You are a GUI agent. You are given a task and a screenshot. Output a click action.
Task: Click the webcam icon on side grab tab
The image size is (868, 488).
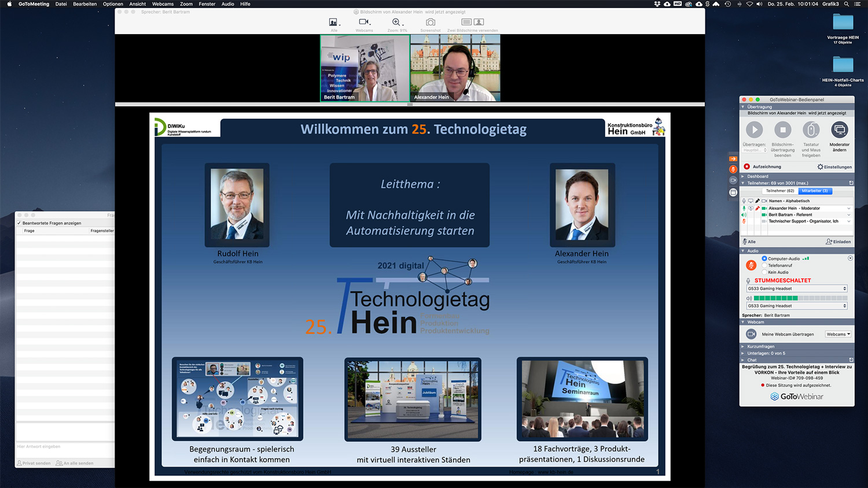pyautogui.click(x=733, y=180)
